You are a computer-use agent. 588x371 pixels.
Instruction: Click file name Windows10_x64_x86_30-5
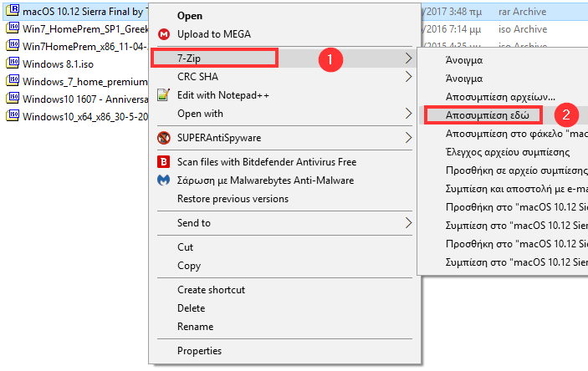[85, 117]
